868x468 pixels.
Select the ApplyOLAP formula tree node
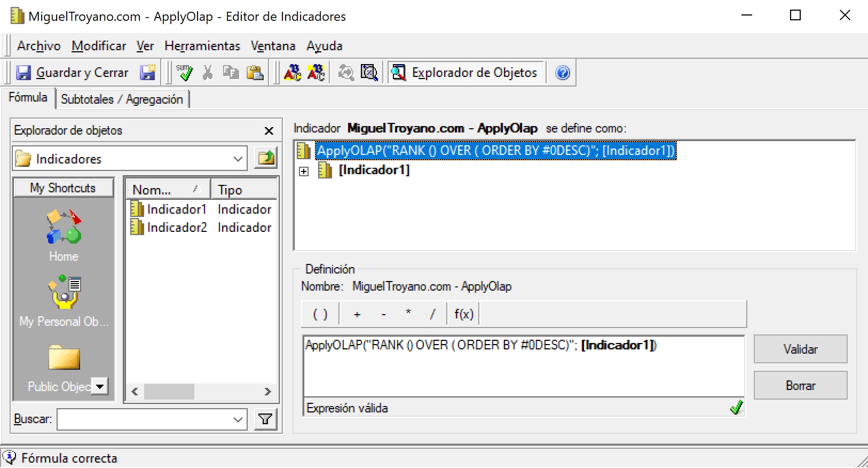pyautogui.click(x=496, y=151)
